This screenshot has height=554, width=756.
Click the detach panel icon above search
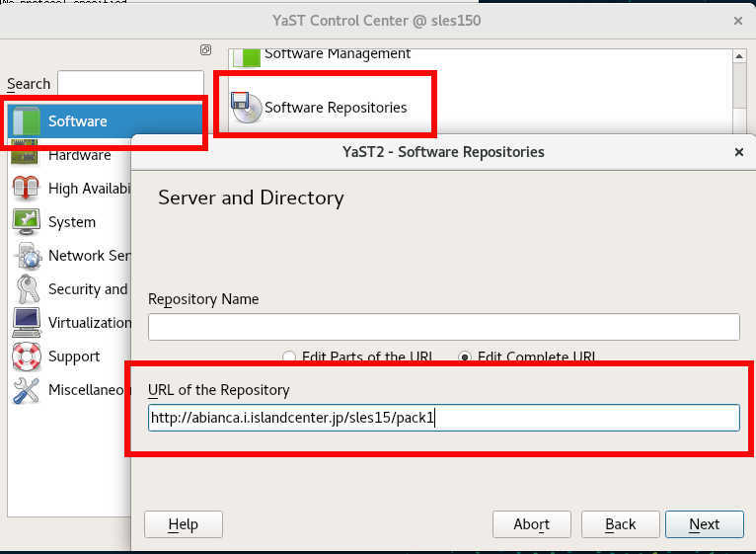point(206,49)
